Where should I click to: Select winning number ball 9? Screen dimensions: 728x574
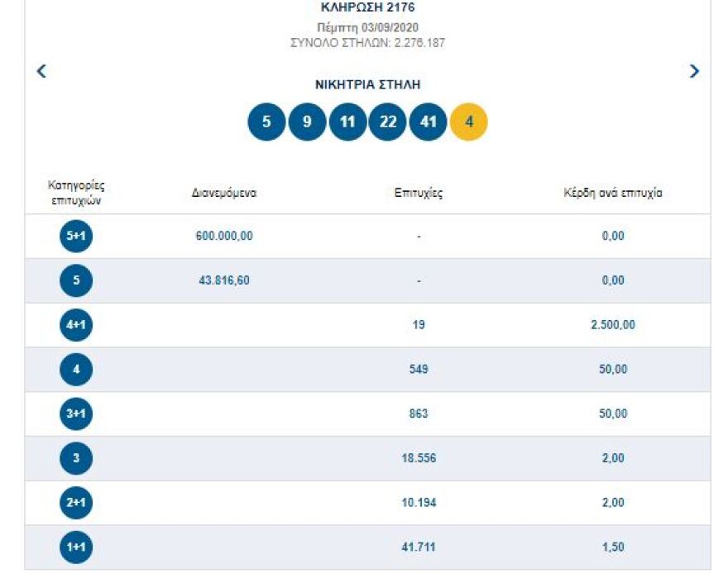[x=307, y=121]
